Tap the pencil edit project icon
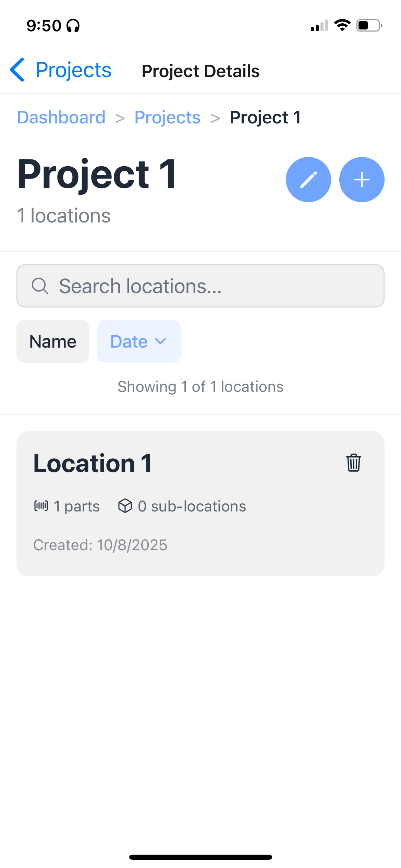This screenshot has height=868, width=401. pos(308,180)
